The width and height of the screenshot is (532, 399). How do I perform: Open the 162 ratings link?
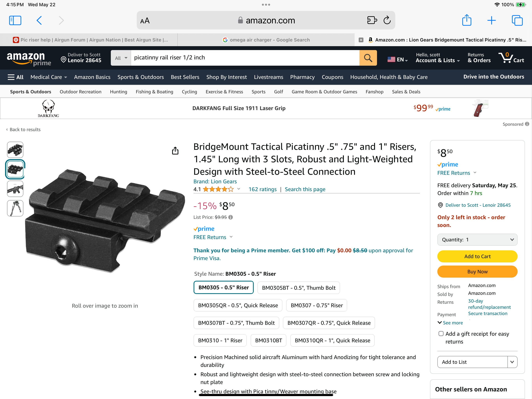[262, 189]
